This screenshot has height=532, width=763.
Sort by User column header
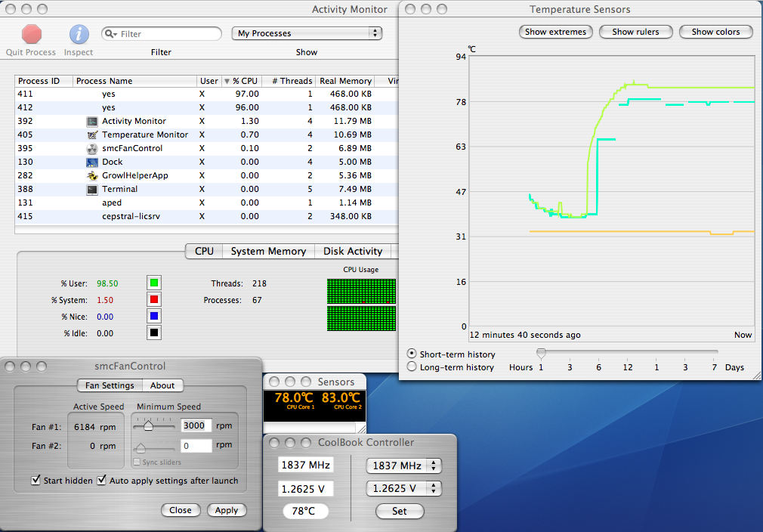tap(209, 81)
